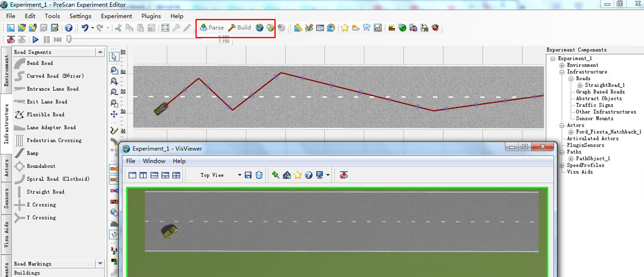This screenshot has width=644, height=277.
Task: Click the chart graph icon in toolbar
Action: tap(377, 28)
